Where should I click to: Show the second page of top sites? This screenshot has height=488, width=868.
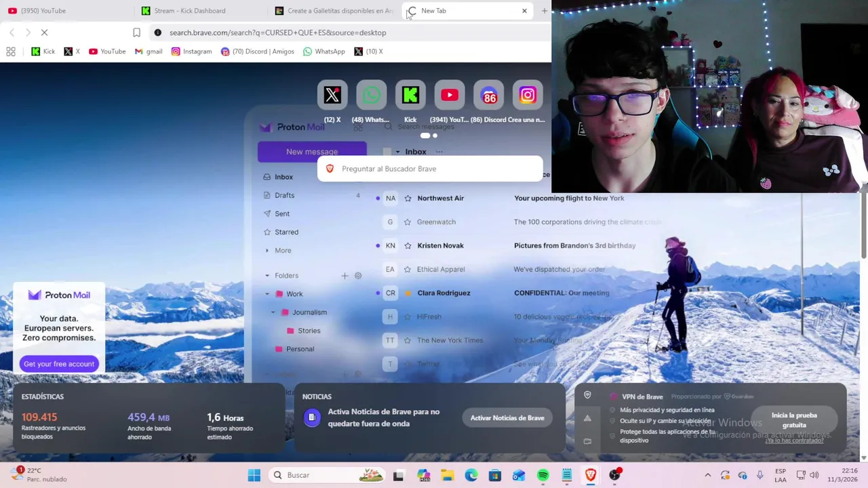435,136
